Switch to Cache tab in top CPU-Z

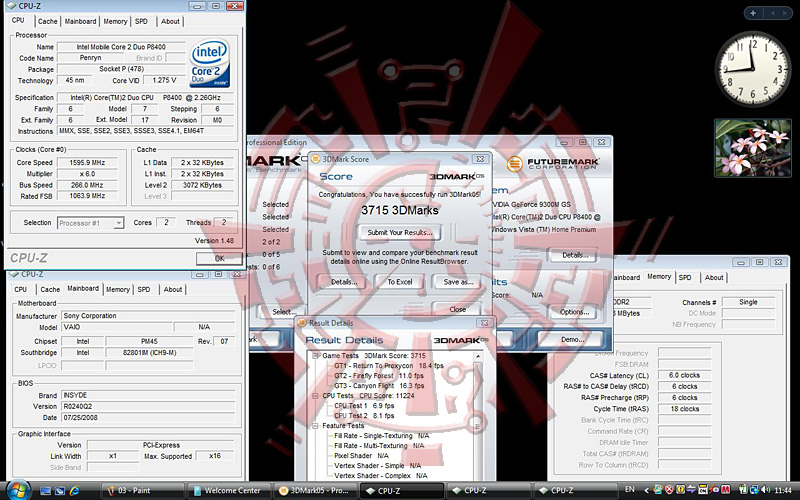(47, 21)
